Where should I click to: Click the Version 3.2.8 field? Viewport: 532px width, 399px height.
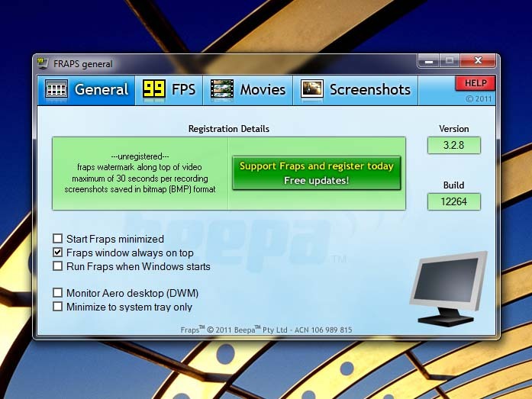tap(454, 145)
